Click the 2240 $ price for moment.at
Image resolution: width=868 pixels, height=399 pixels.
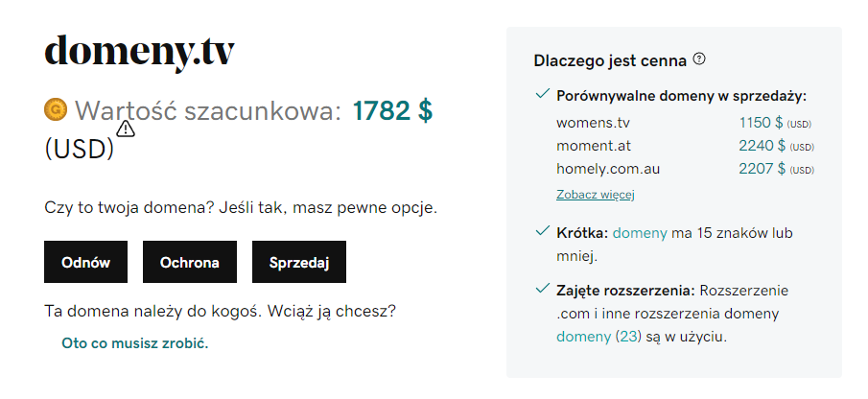click(762, 146)
